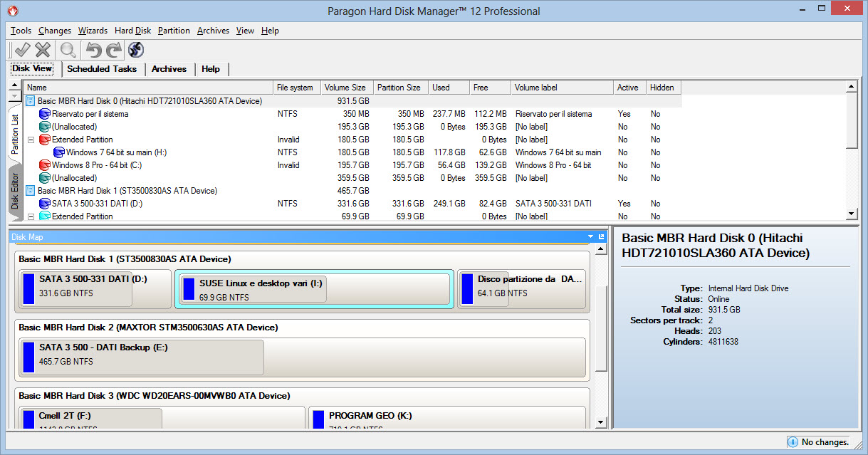Open the Help menu in the menu bar
Viewport: 868px width, 455px height.
click(x=270, y=31)
